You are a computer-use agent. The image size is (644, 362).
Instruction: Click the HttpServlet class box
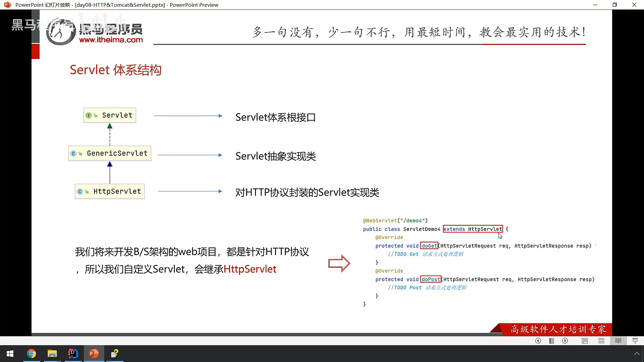(x=110, y=191)
